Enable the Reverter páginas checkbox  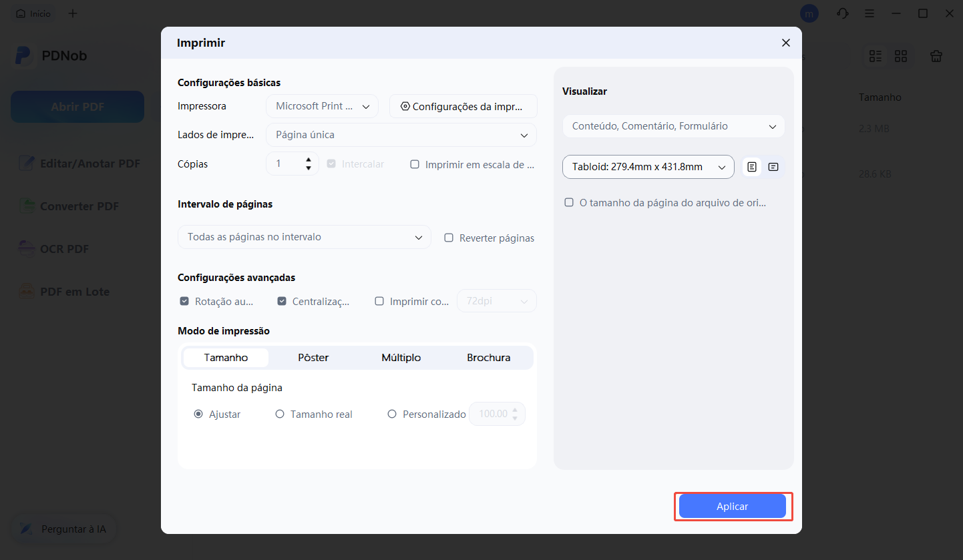(449, 238)
